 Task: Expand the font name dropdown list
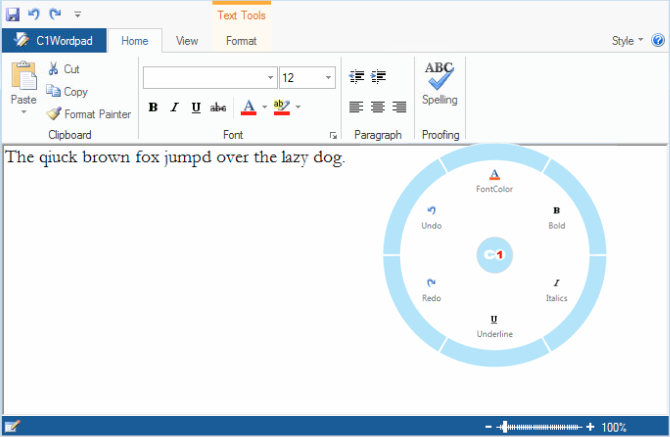(x=270, y=78)
